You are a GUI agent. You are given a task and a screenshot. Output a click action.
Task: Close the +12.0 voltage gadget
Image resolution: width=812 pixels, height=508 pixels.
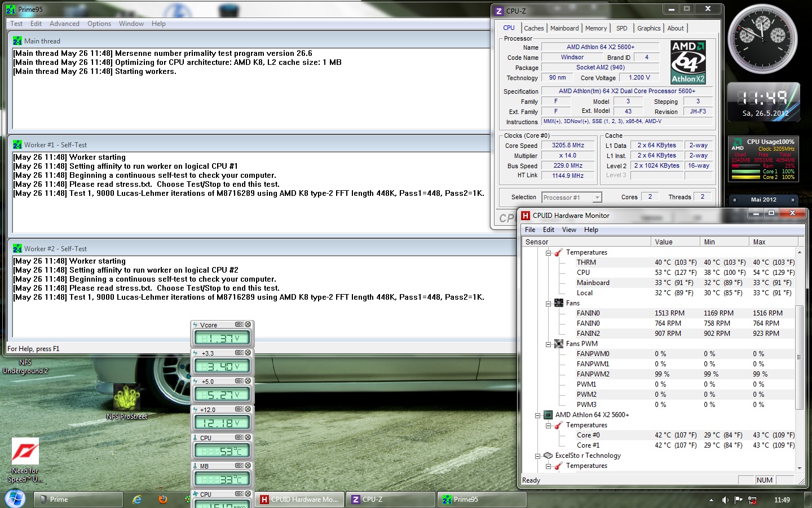click(x=248, y=409)
